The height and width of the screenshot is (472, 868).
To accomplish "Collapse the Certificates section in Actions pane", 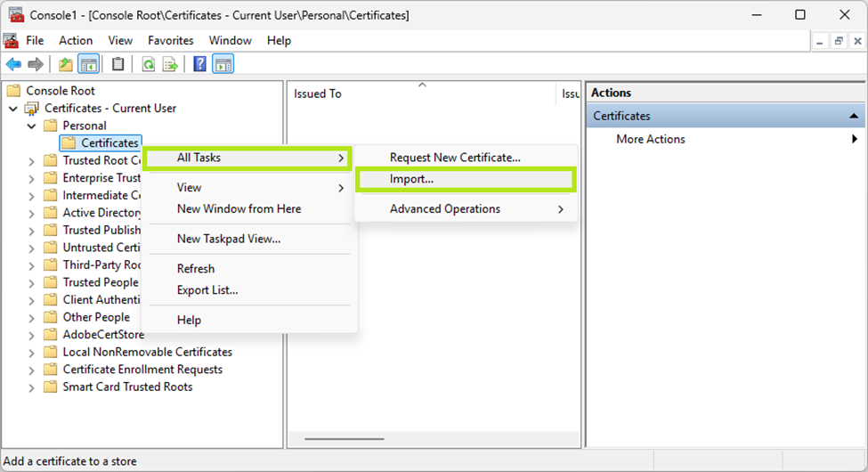I will (854, 117).
